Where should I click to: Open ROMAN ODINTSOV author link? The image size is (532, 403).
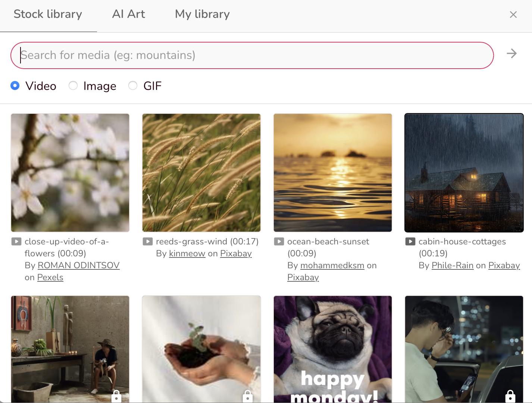(78, 265)
